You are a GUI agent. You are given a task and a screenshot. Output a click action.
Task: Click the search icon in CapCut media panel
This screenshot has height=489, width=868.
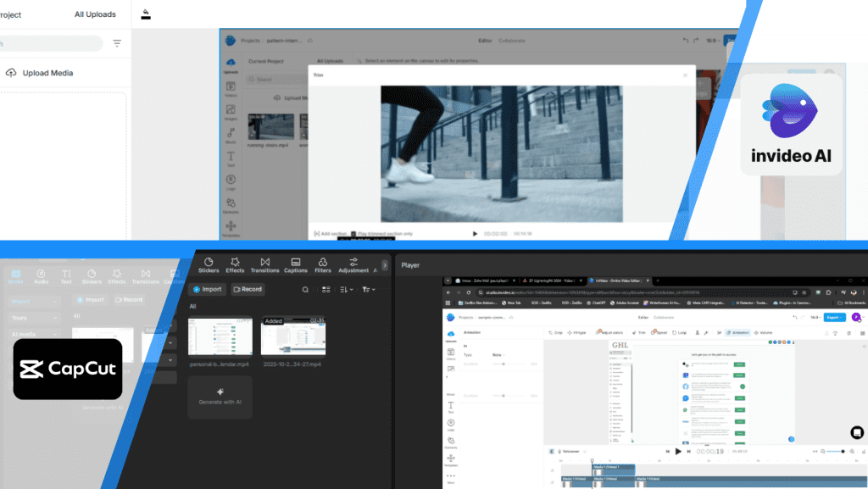tap(305, 289)
